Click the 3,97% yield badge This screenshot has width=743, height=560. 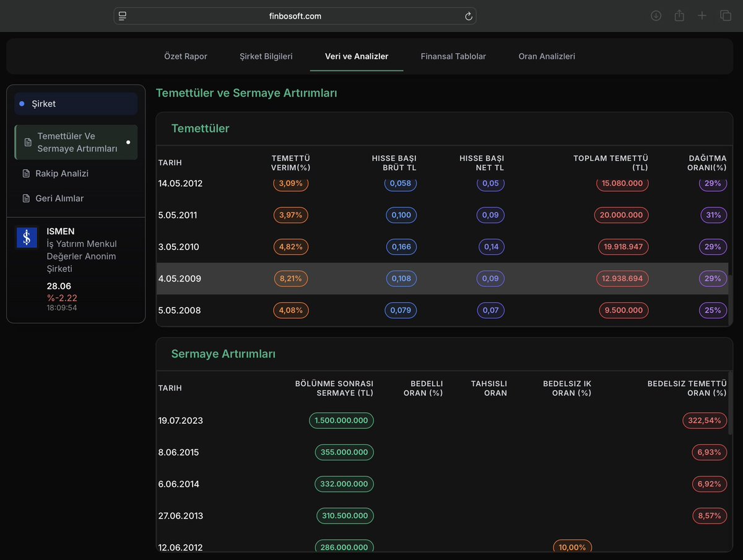[291, 215]
